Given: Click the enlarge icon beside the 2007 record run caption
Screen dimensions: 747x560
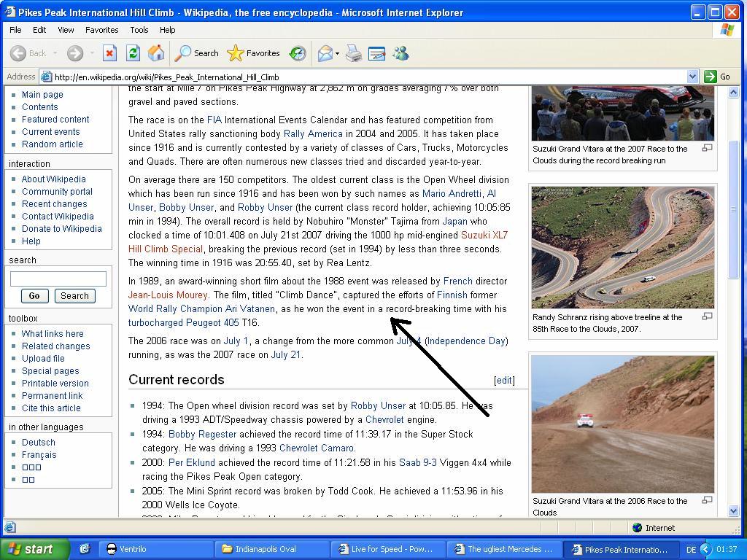Looking at the screenshot, I should [x=708, y=148].
